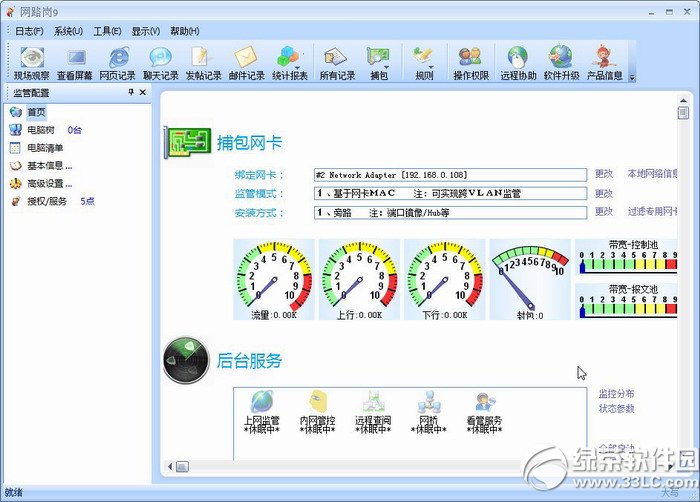The height and width of the screenshot is (502, 700).
Task: Open the 现场观察 live view tool
Action: 31,63
